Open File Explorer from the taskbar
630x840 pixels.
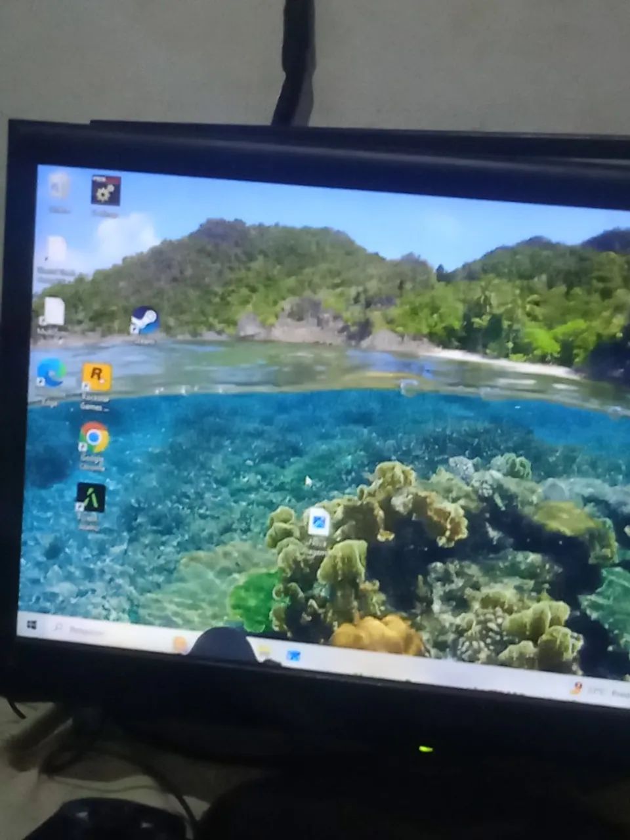pos(264,652)
